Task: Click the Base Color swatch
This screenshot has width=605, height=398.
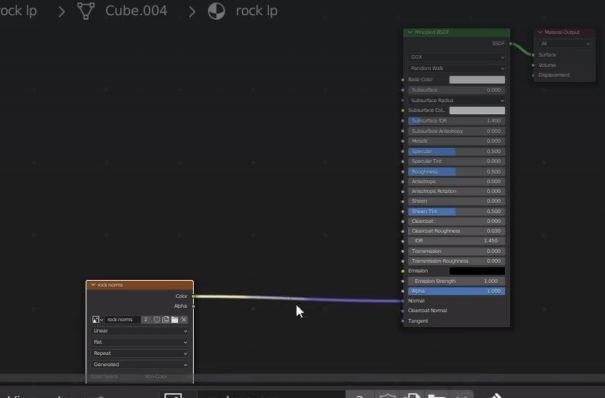Action: tap(477, 79)
